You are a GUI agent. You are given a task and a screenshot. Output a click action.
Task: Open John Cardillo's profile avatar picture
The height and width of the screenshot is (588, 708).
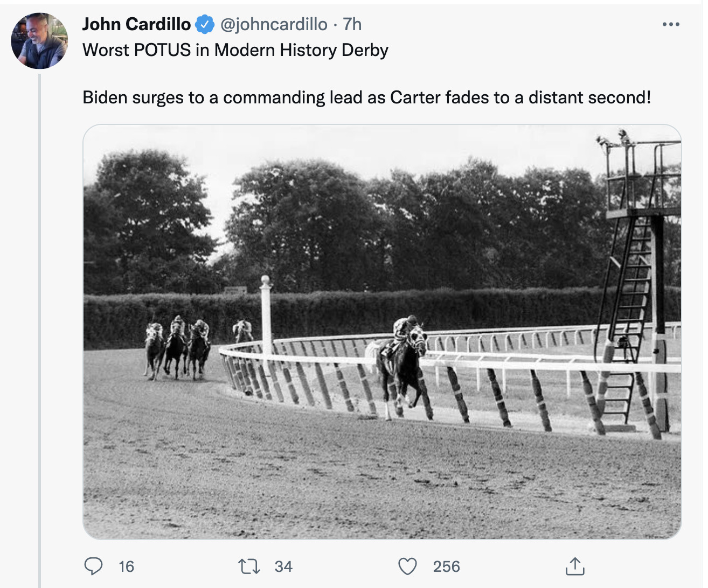click(39, 41)
